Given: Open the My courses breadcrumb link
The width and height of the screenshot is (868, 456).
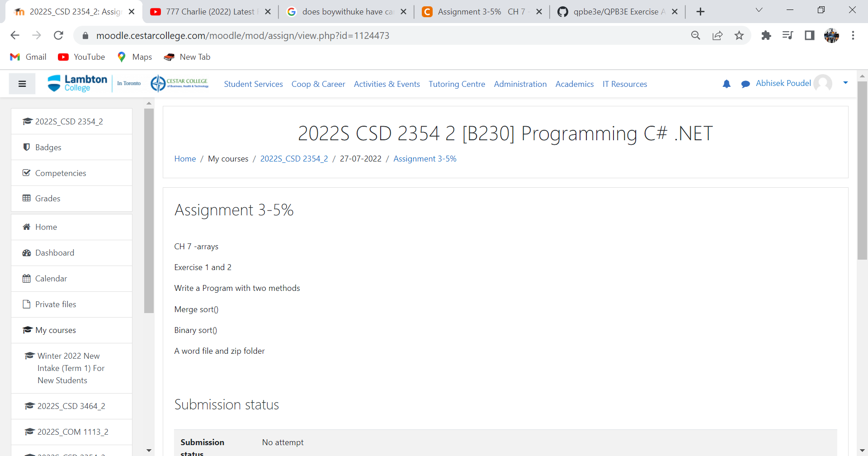Looking at the screenshot, I should (228, 159).
